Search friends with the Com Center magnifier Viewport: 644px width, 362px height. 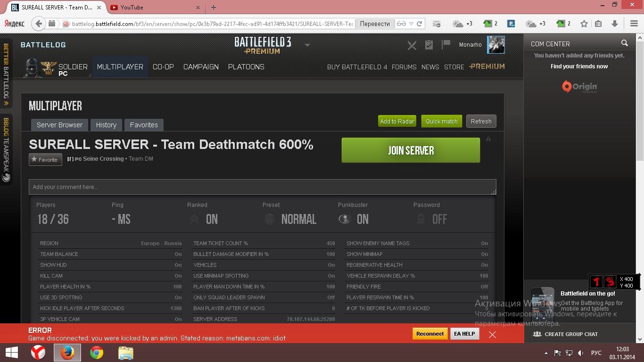(625, 43)
